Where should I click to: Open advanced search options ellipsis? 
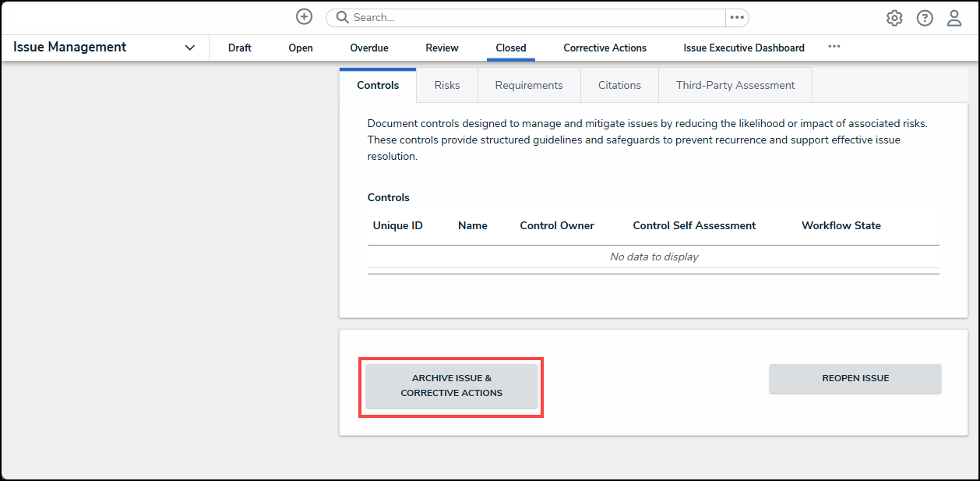[x=736, y=16]
